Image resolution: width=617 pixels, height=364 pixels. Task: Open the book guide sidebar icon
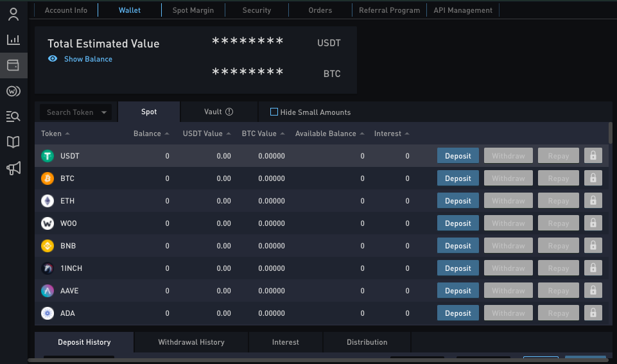coord(13,142)
